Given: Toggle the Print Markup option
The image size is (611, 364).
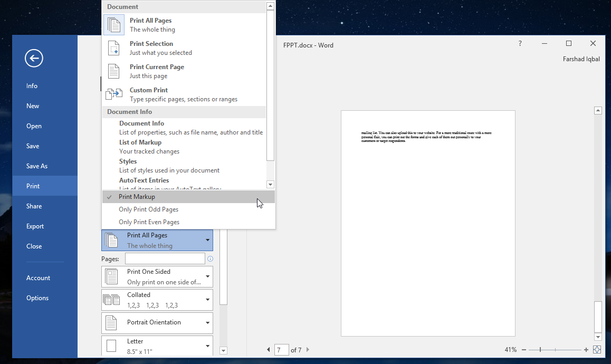Looking at the screenshot, I should (137, 197).
